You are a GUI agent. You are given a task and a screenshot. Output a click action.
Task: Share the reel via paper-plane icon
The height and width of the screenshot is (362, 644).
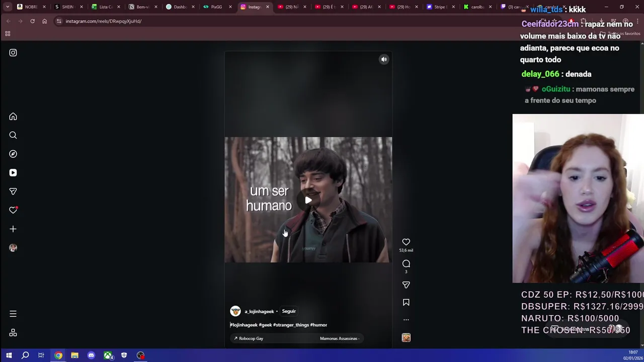point(406,285)
